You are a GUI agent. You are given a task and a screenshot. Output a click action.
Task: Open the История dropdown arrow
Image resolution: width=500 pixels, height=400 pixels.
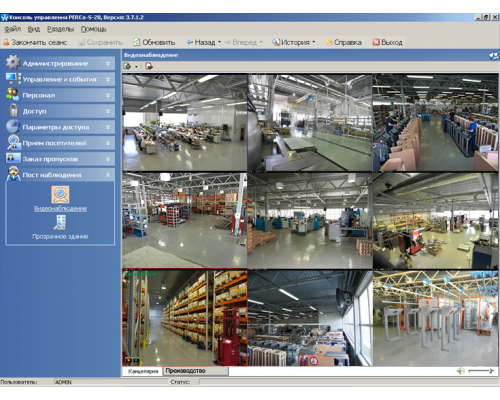(314, 42)
